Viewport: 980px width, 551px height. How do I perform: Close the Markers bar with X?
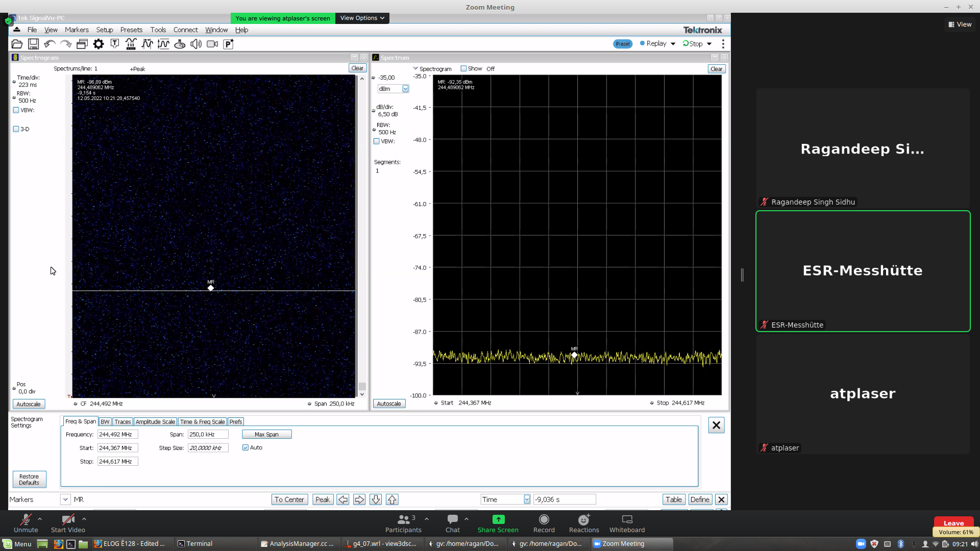pyautogui.click(x=721, y=499)
